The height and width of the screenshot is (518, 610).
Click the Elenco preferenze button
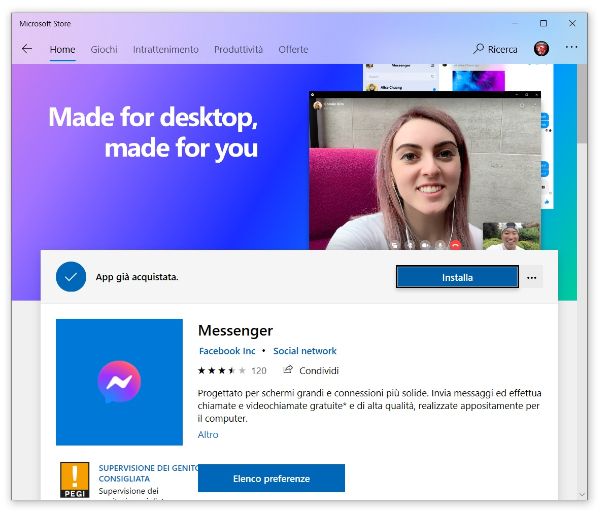coord(272,478)
